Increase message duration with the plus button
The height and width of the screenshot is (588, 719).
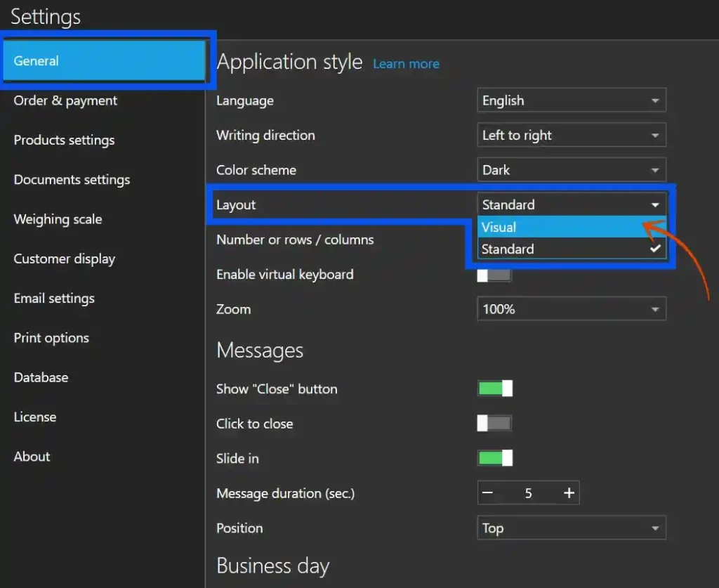click(569, 492)
